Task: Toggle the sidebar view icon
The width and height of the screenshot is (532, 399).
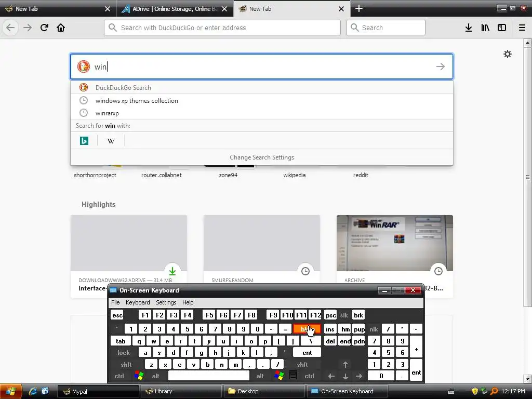Action: click(502, 28)
